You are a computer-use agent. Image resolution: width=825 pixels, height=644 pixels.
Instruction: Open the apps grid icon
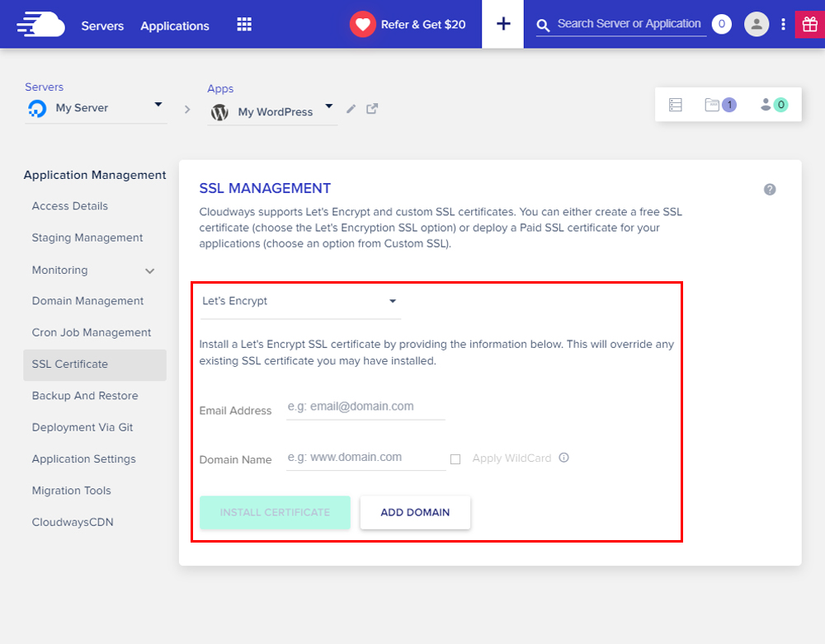(244, 24)
